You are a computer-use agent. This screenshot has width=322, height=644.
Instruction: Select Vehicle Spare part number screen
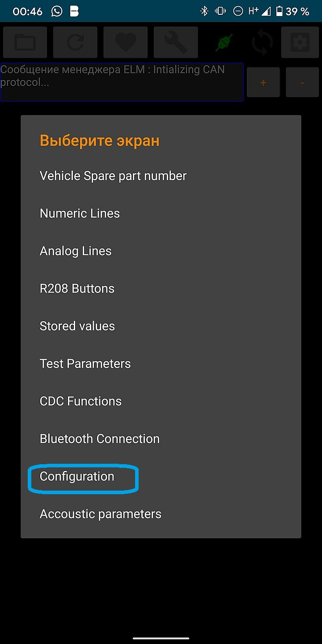(x=113, y=176)
